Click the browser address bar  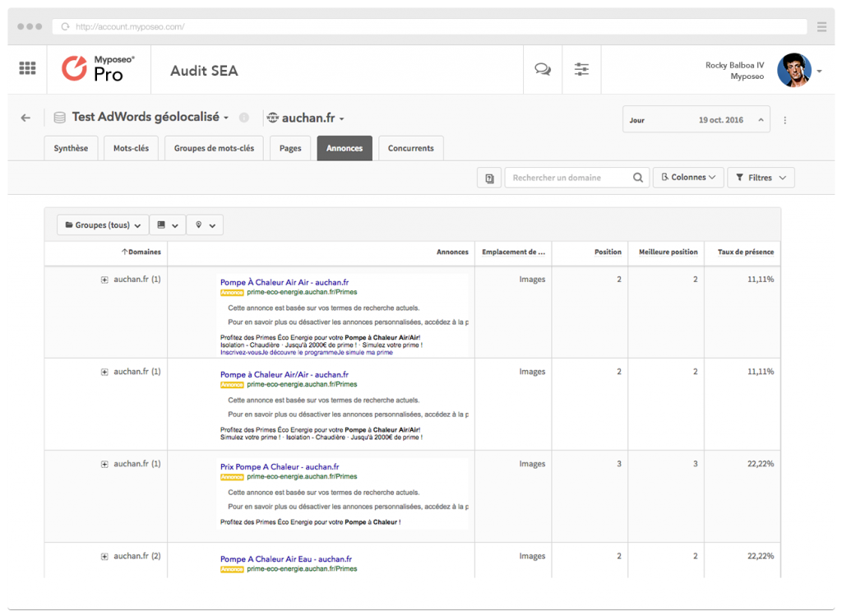[x=429, y=26]
